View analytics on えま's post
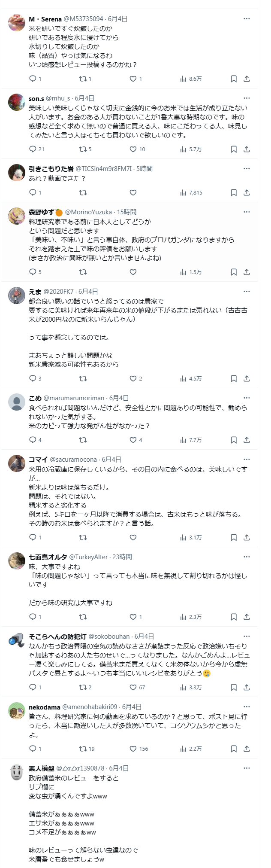The image size is (271, 868). coord(191,378)
